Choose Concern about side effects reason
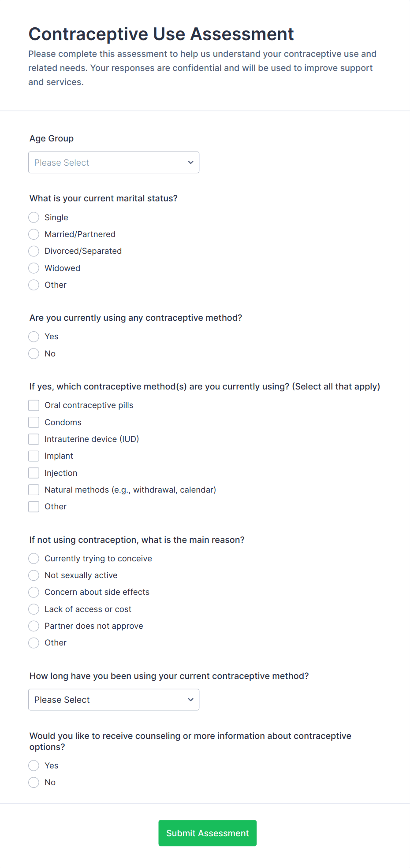This screenshot has height=868, width=410. 34,592
